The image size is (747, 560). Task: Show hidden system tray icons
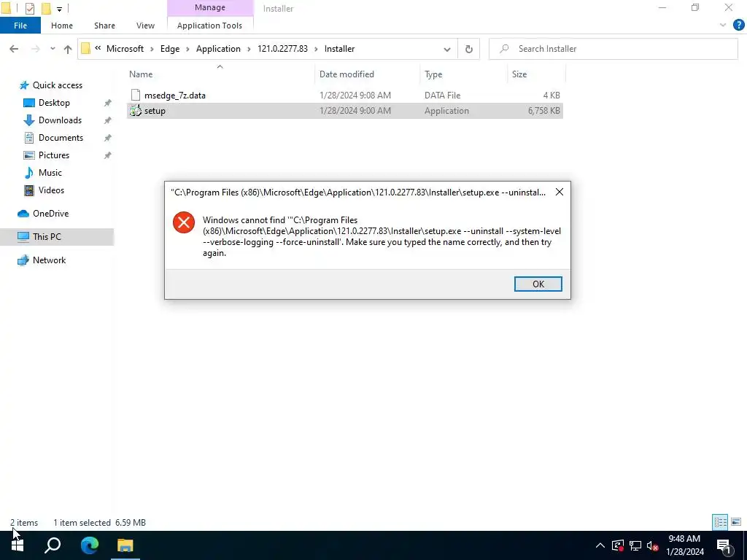[x=600, y=545]
